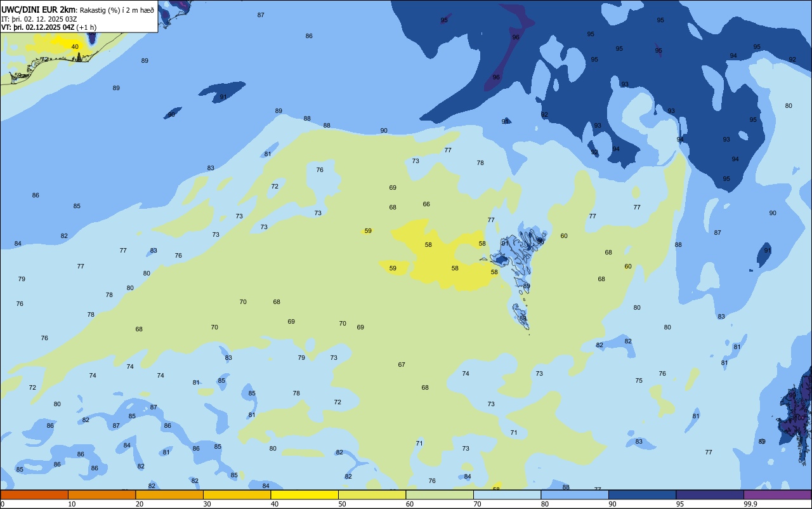Click the 80–90 medium blue legend swatch

coord(575,494)
